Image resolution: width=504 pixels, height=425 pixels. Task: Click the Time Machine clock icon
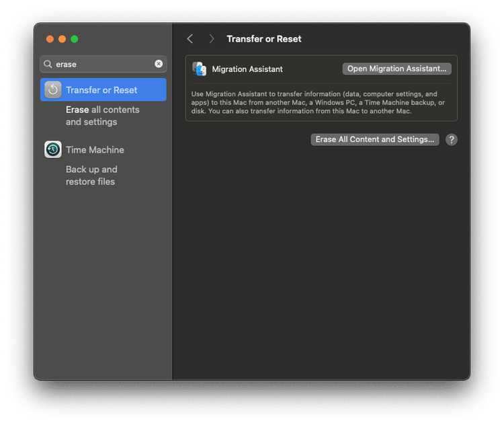pos(53,149)
